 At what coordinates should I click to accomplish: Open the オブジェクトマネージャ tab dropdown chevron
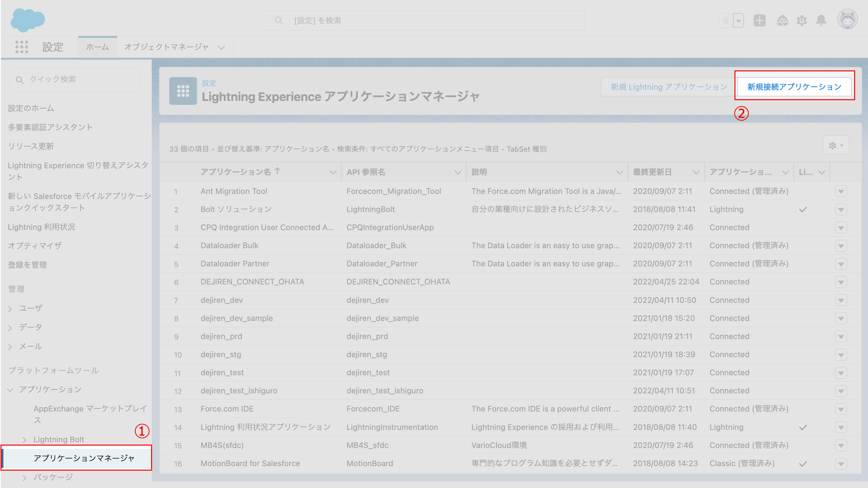(221, 48)
